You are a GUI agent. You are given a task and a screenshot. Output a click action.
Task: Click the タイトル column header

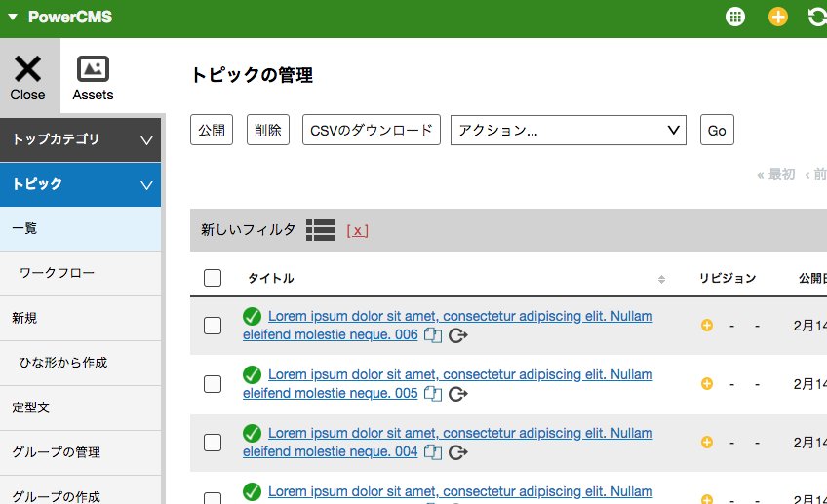pos(271,279)
